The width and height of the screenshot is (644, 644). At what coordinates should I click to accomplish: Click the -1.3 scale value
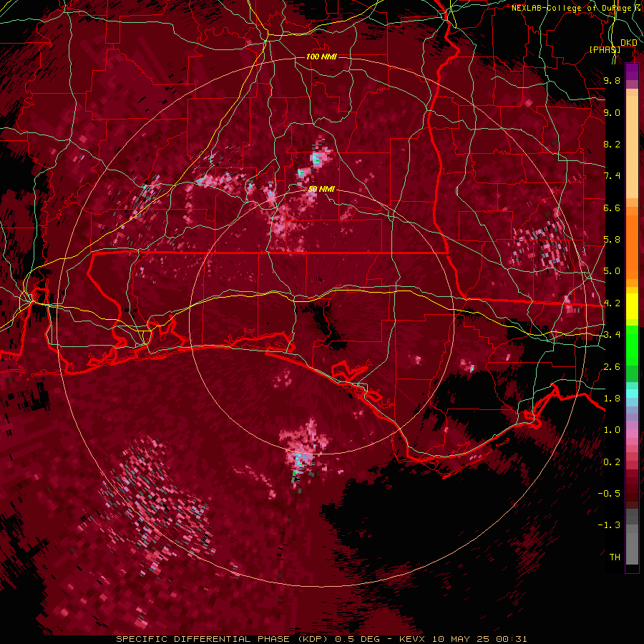pos(609,525)
